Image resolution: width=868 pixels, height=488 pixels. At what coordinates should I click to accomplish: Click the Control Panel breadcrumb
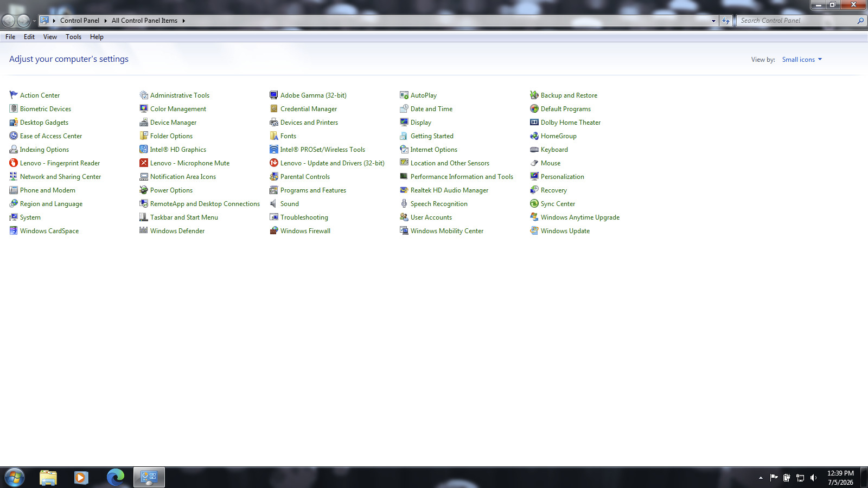click(80, 21)
